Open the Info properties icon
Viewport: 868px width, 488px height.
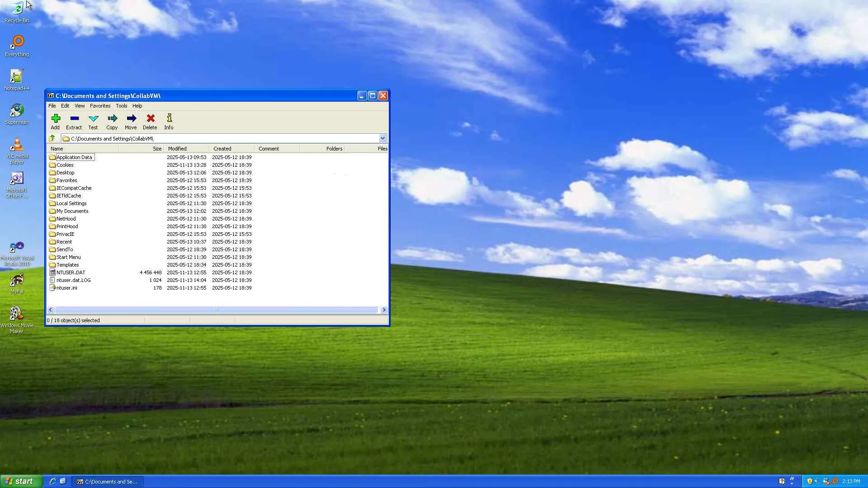click(169, 121)
